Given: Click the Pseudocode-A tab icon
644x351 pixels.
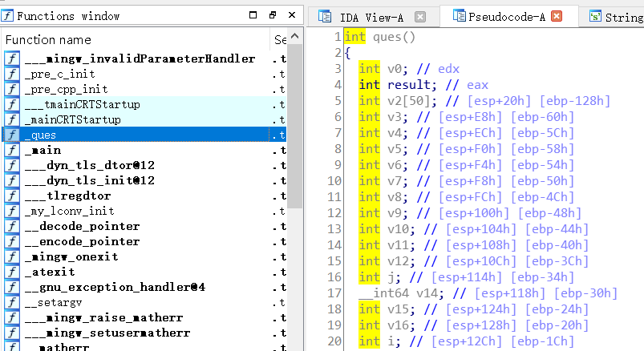Looking at the screenshot, I should 460,15.
